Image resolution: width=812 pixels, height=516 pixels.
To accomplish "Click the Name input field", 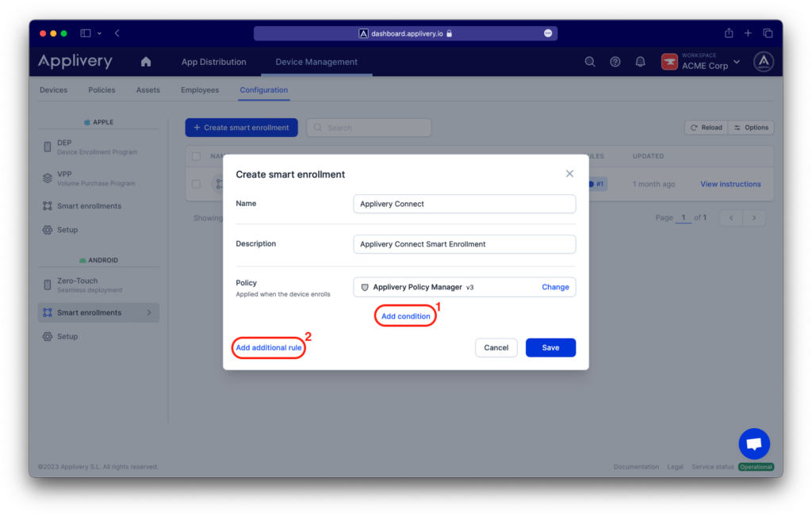I will [x=465, y=204].
